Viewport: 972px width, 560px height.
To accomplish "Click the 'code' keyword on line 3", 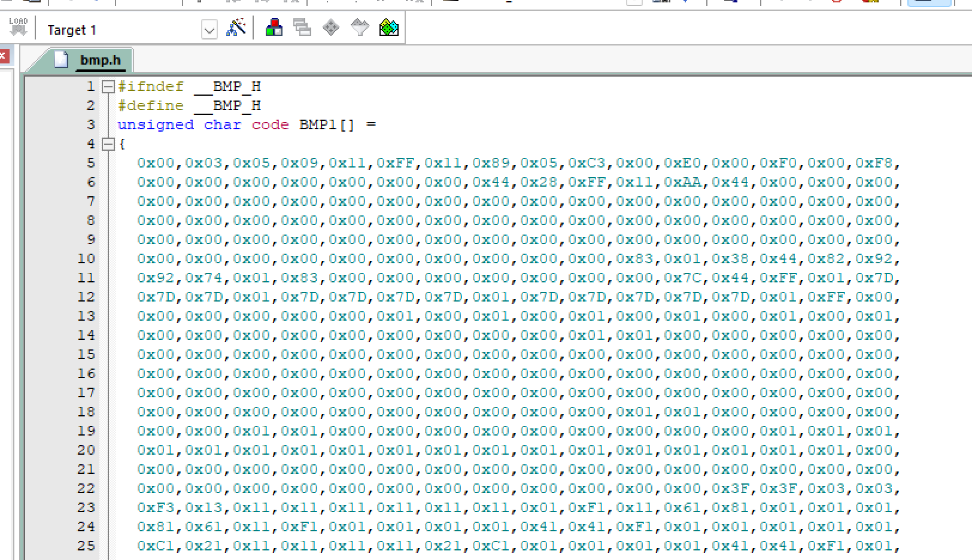I will (271, 125).
